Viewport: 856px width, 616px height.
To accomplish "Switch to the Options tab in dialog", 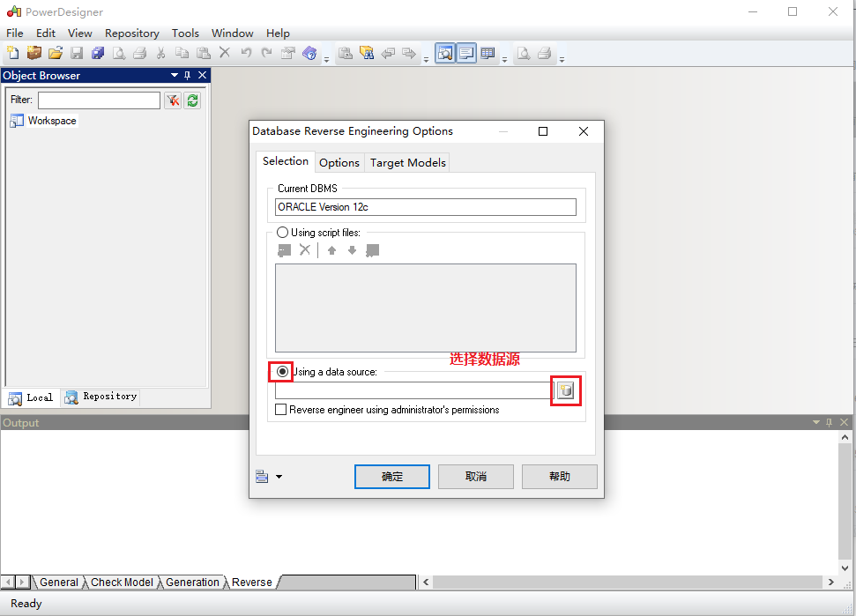I will (339, 163).
